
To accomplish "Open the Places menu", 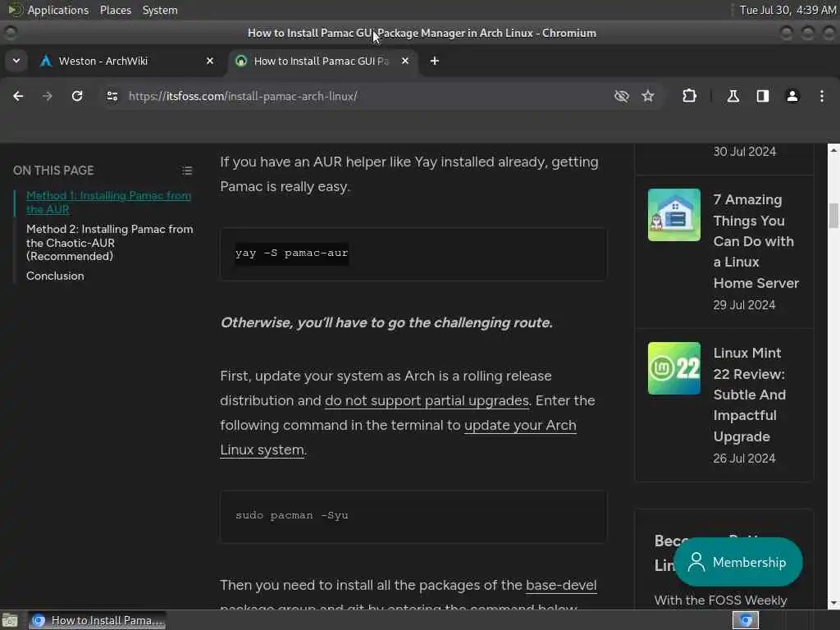I will 116,10.
